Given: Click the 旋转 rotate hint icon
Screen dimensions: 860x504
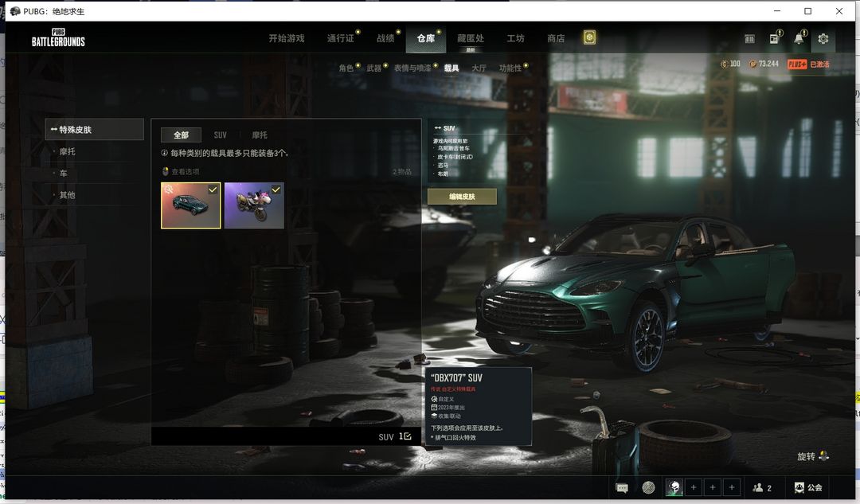Looking at the screenshot, I should click(824, 455).
